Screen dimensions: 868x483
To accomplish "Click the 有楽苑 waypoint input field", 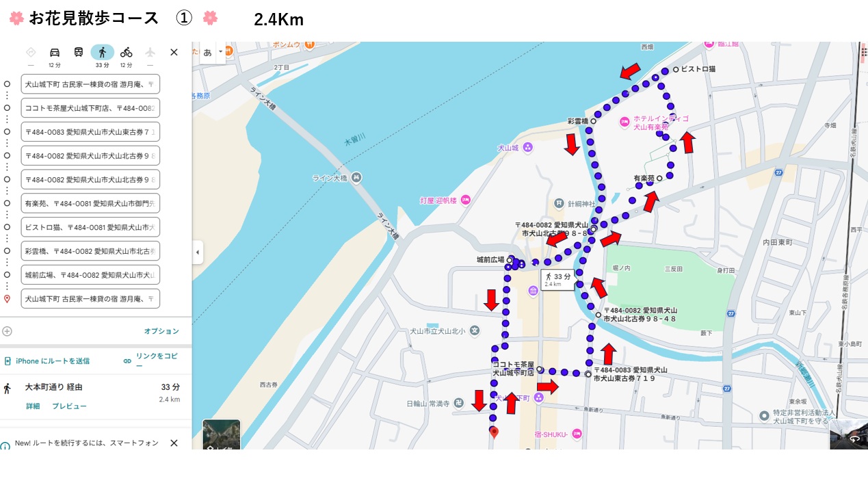I will click(x=90, y=203).
